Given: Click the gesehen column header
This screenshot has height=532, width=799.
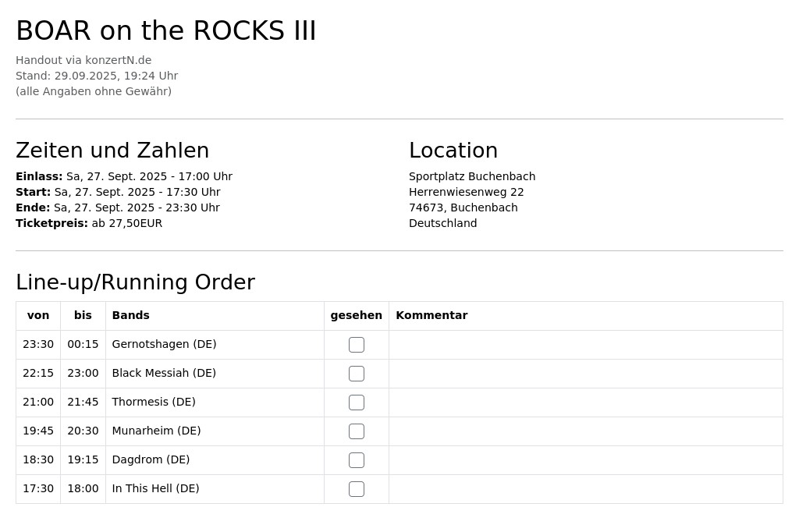Looking at the screenshot, I should pos(356,315).
